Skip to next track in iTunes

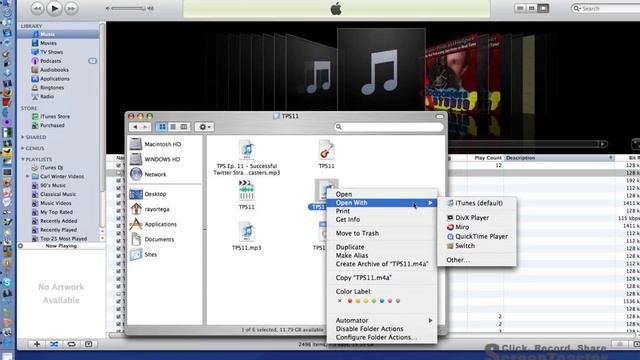(71, 8)
